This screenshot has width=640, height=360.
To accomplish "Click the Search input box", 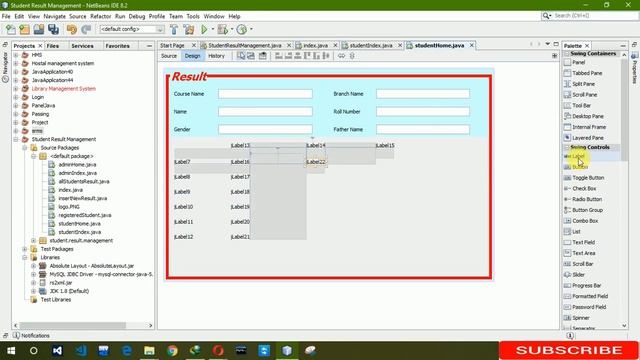I will pyautogui.click(x=594, y=16).
